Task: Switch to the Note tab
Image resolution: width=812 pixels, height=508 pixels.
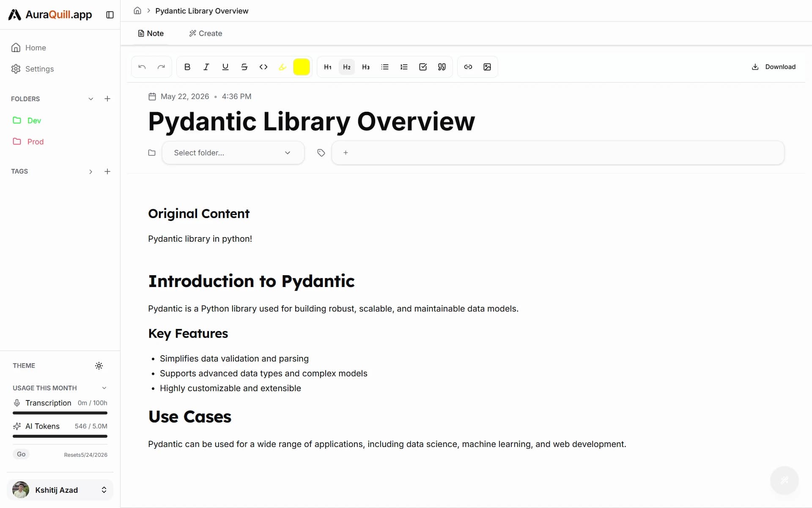Action: pyautogui.click(x=151, y=33)
